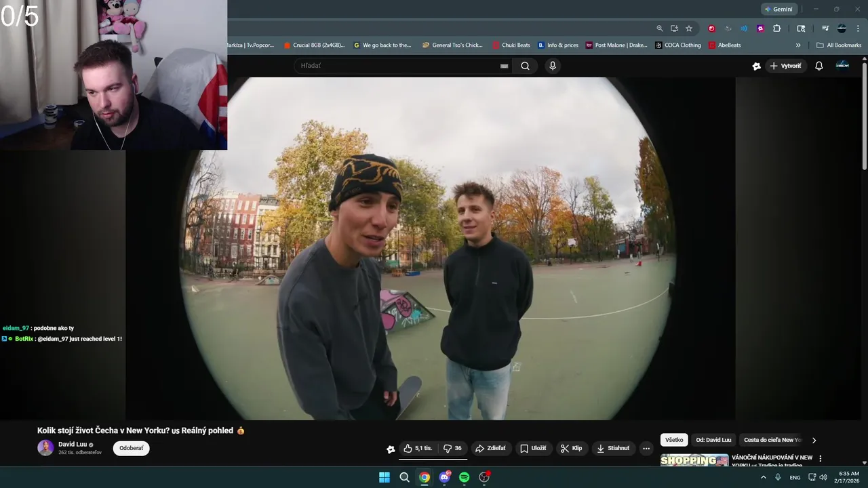868x488 pixels.
Task: Open more actions ellipsis beside Stiahnuť
Action: click(646, 448)
